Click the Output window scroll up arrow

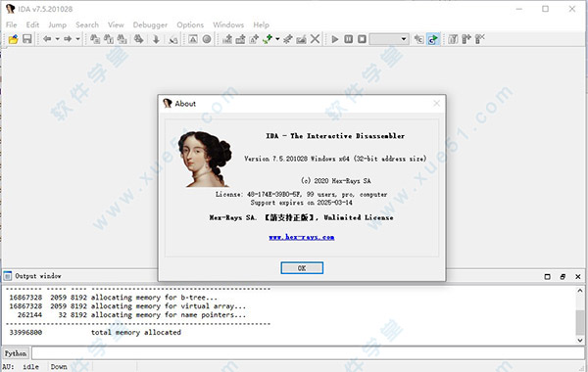point(580,291)
